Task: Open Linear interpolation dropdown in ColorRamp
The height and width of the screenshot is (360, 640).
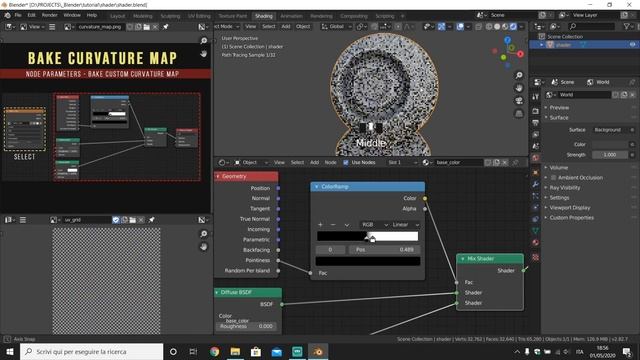Action: tap(405, 224)
